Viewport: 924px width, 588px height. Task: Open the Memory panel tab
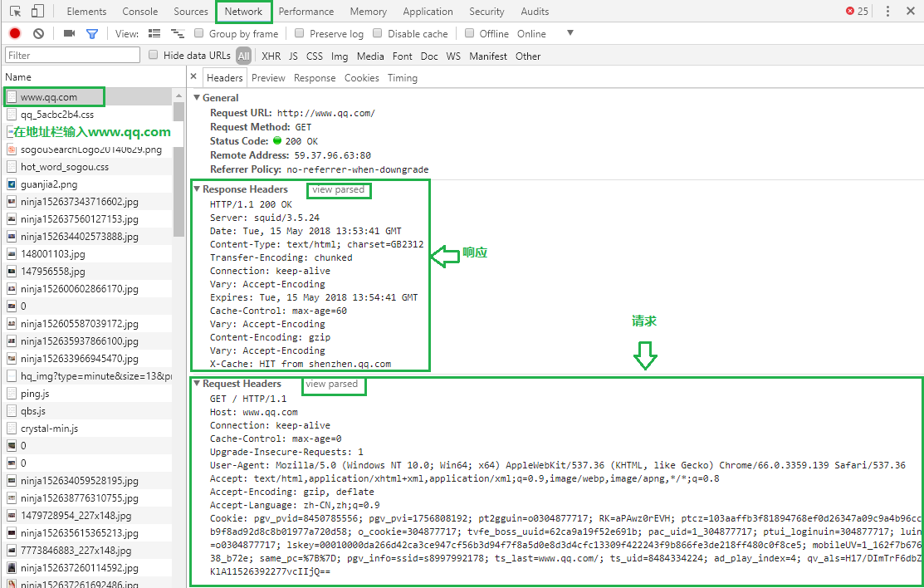pyautogui.click(x=369, y=11)
